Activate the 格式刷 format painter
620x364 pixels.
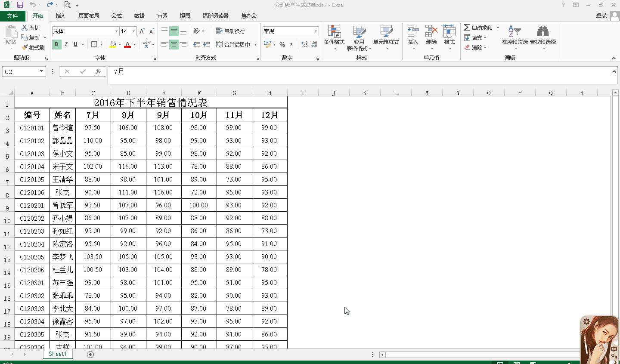33,47
